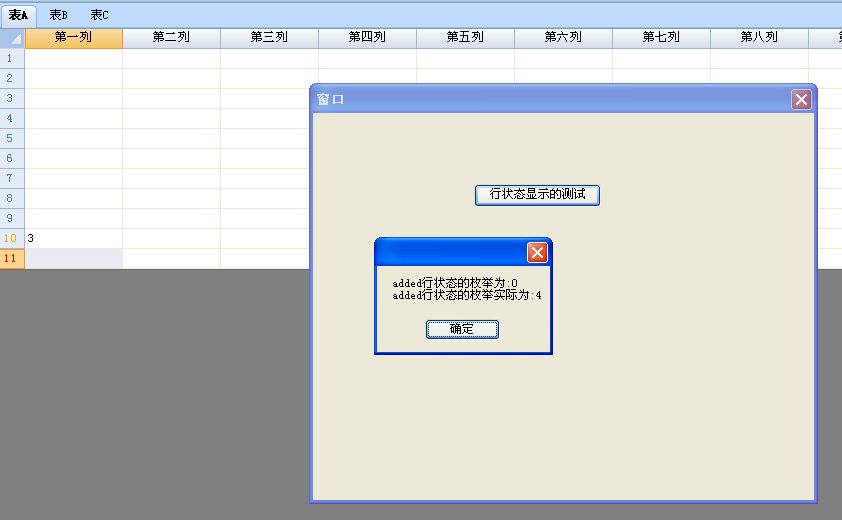Select the 第二列 column header
842x520 pixels.
coord(171,38)
